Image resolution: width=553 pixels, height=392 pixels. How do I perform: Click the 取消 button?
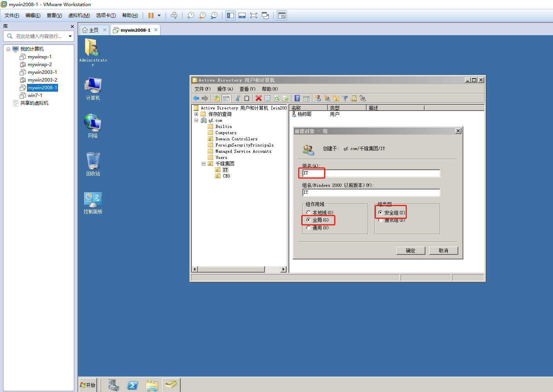(x=444, y=251)
